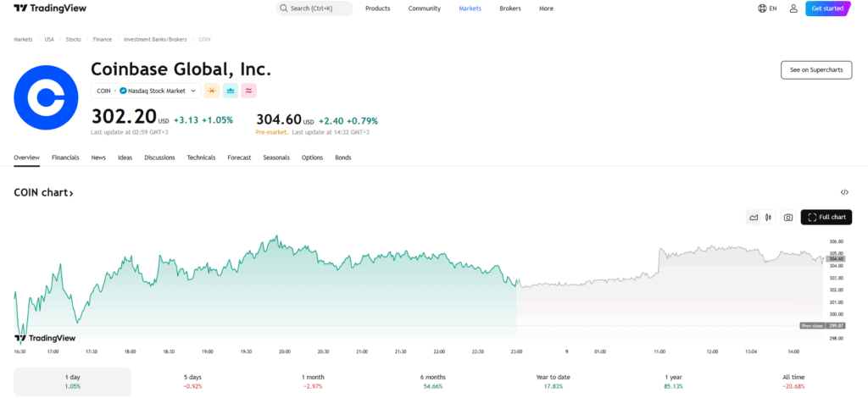Click the 20:00 time axis label
Viewport: 868px width, 398px height.
coord(285,351)
